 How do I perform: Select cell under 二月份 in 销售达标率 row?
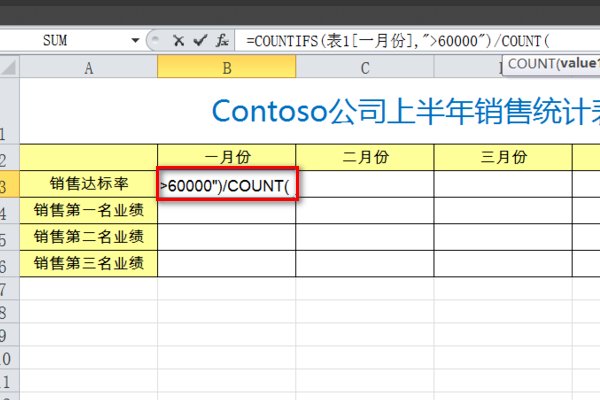365,184
